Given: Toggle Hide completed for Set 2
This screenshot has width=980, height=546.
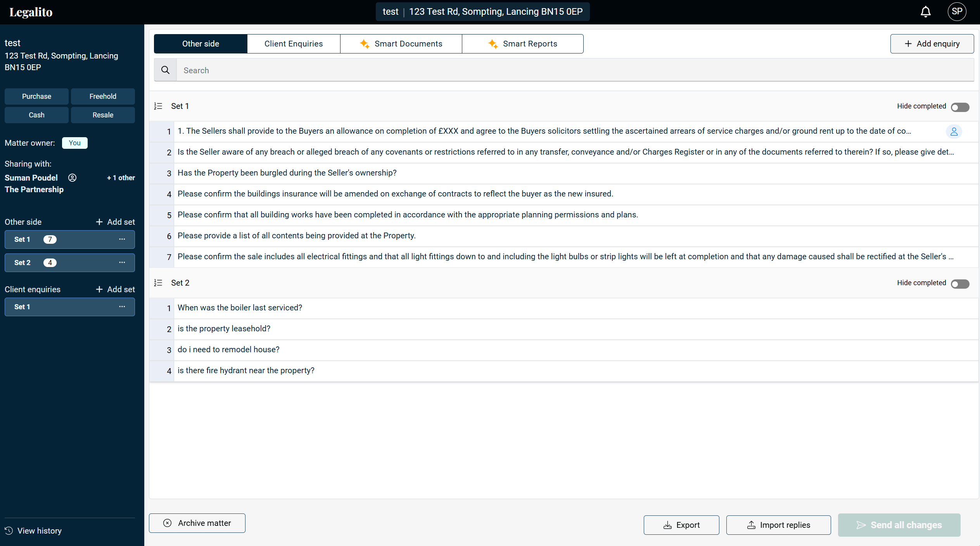Looking at the screenshot, I should pos(960,284).
